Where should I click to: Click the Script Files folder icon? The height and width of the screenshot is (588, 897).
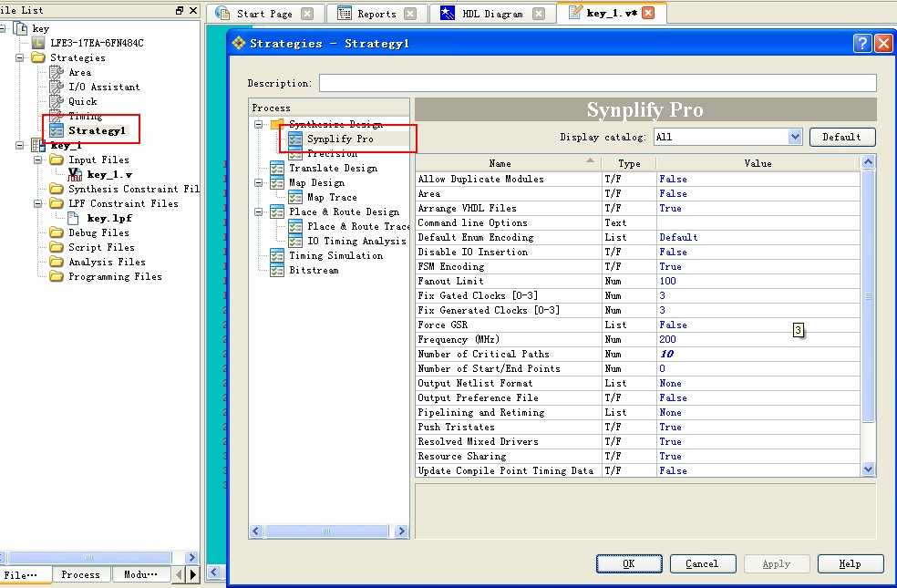pos(57,247)
